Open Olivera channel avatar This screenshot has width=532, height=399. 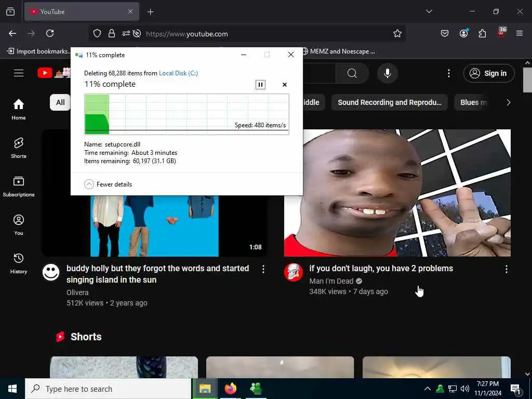point(51,272)
